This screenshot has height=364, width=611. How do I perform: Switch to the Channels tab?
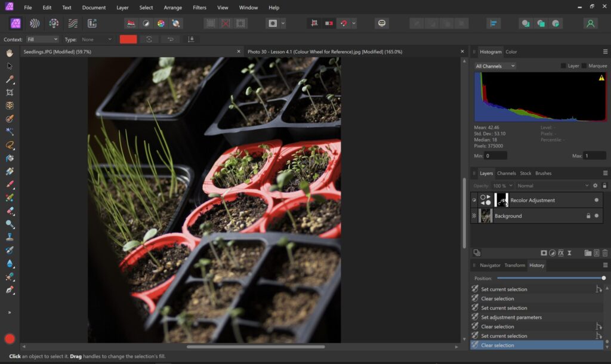506,173
